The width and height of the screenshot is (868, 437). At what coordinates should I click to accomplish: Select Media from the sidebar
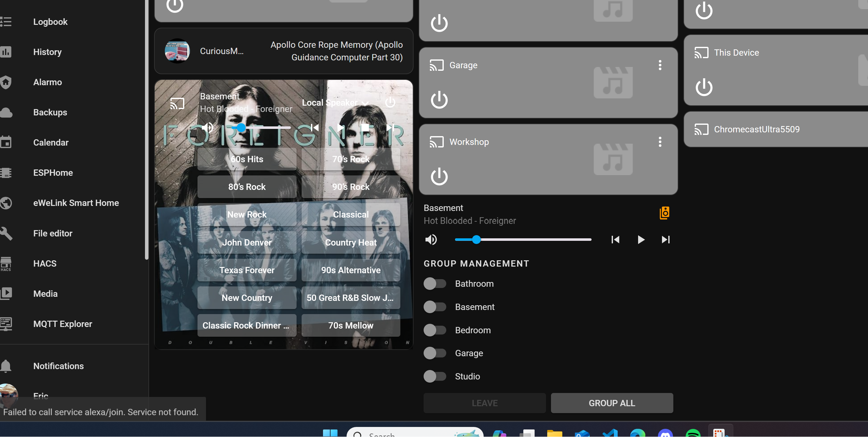coord(45,293)
